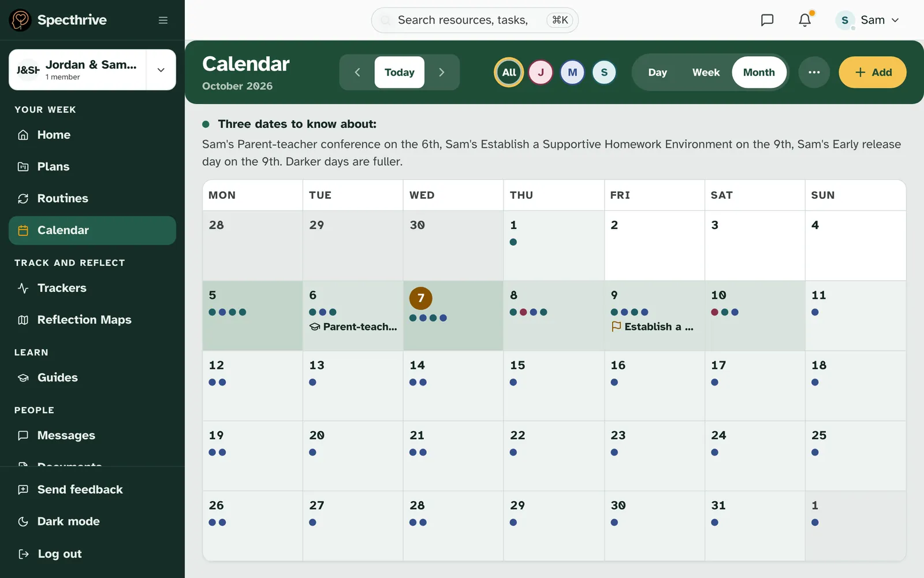This screenshot has height=578, width=924.
Task: Switch to Month view
Action: [759, 72]
